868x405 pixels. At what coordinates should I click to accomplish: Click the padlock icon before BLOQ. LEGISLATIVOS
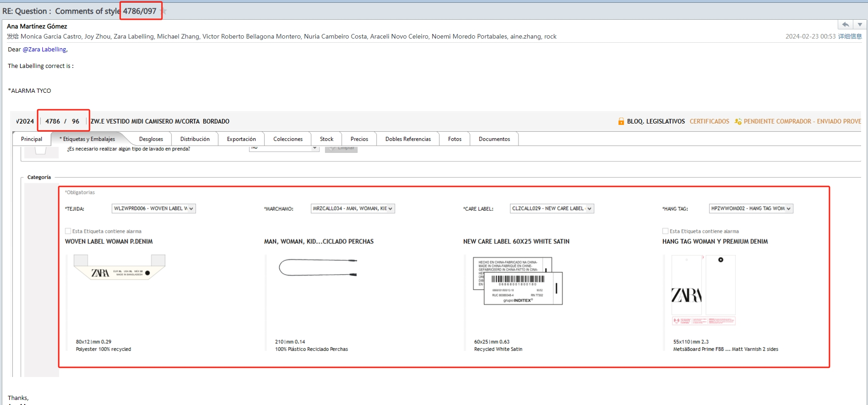click(621, 122)
